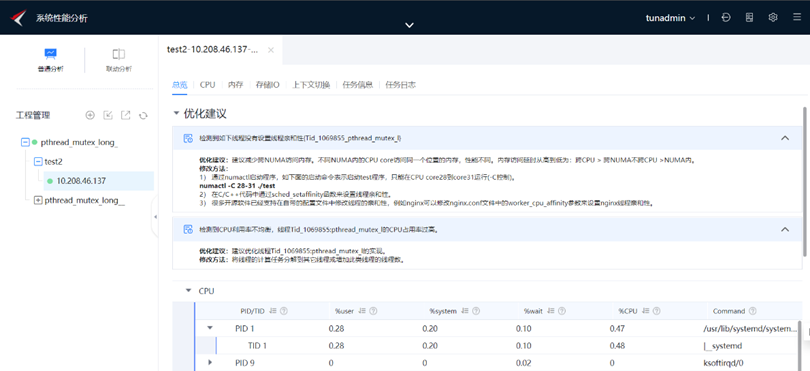810x371 pixels.
Task: Click the |__systemd command cell
Action: (723, 346)
